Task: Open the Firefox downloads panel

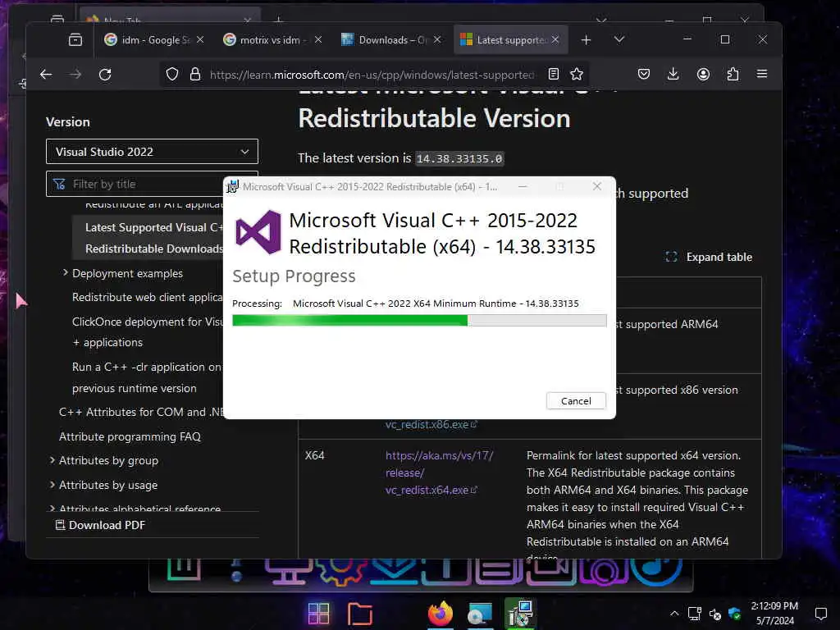Action: point(673,75)
